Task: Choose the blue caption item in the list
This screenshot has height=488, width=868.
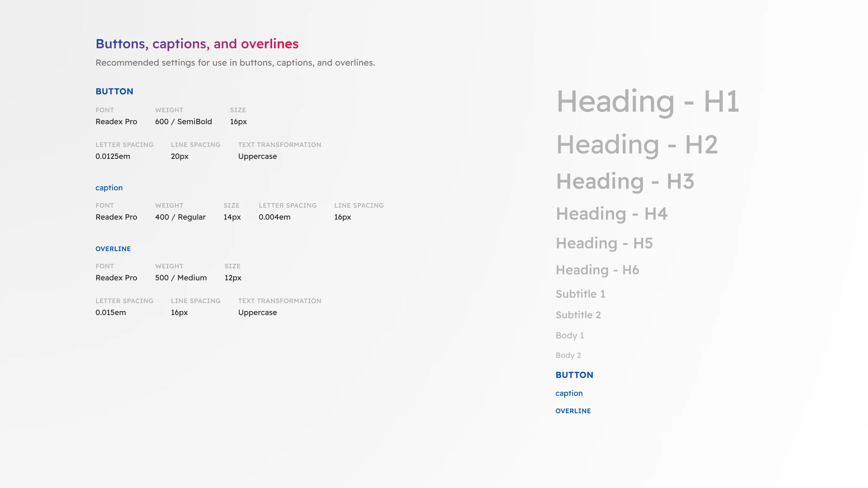Action: pyautogui.click(x=569, y=393)
